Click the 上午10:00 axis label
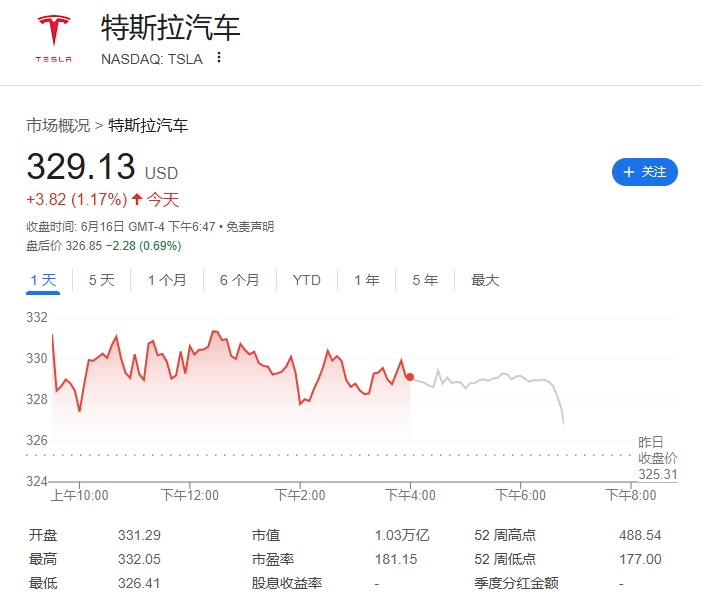This screenshot has height=599, width=702. tap(80, 496)
